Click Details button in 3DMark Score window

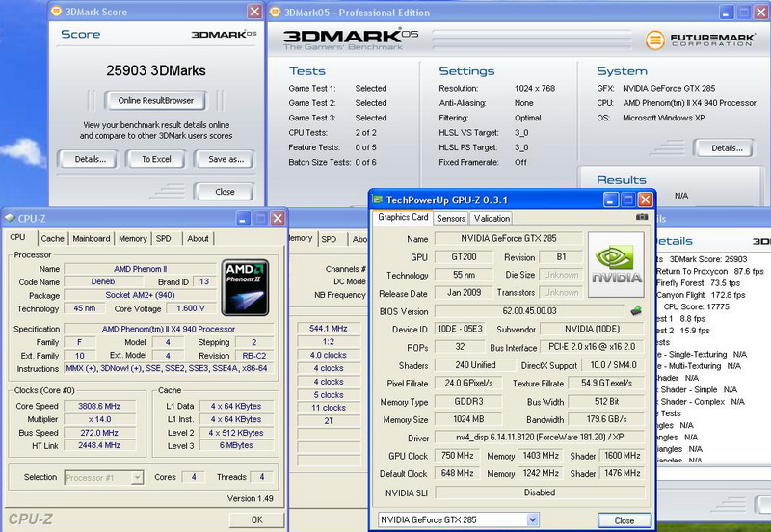[90, 159]
